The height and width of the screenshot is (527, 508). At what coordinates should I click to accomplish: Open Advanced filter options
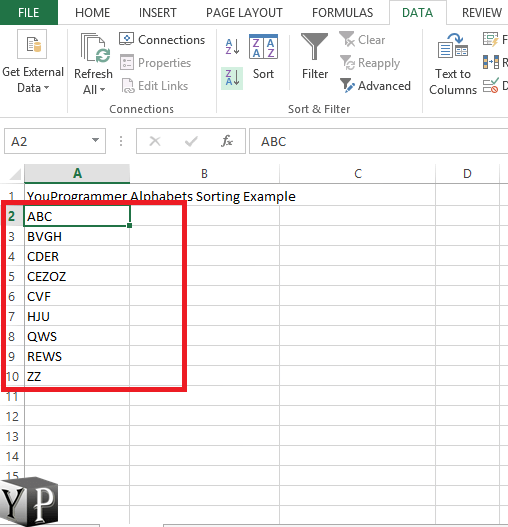coord(375,86)
